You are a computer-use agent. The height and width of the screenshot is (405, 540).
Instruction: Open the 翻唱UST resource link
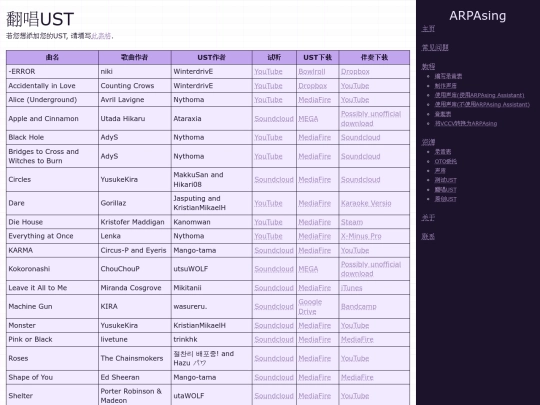[445, 190]
